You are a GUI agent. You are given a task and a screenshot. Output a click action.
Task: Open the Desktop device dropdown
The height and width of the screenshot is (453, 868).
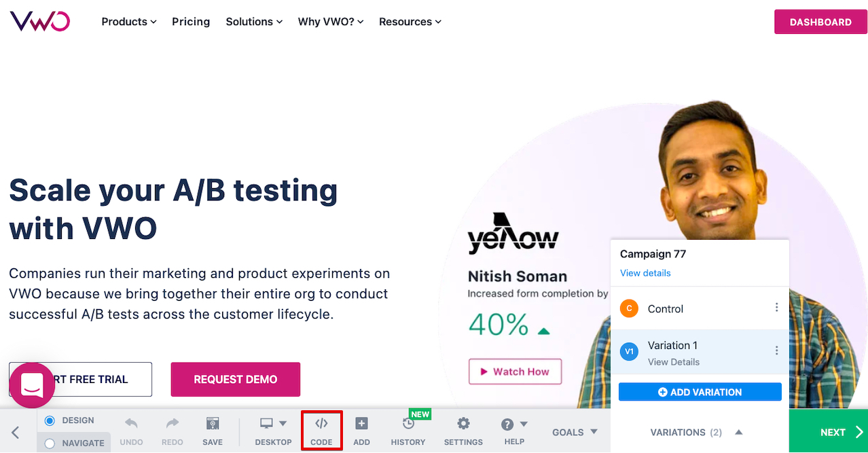click(273, 424)
